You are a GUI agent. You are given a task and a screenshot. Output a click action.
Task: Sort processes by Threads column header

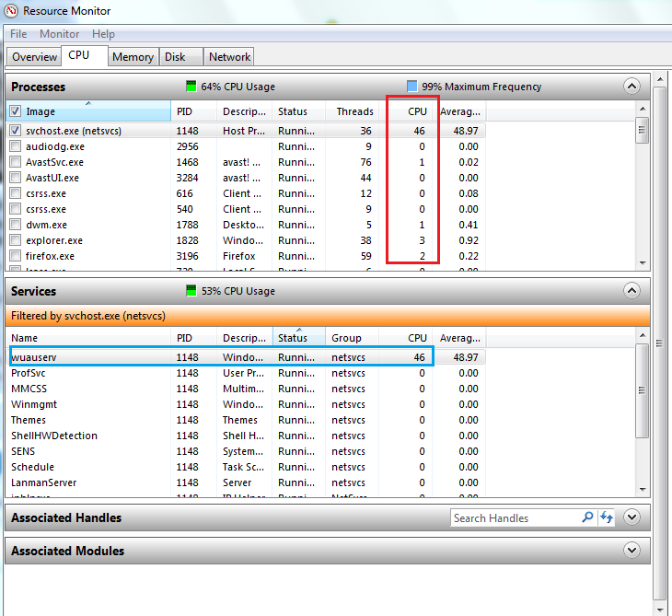pyautogui.click(x=352, y=111)
